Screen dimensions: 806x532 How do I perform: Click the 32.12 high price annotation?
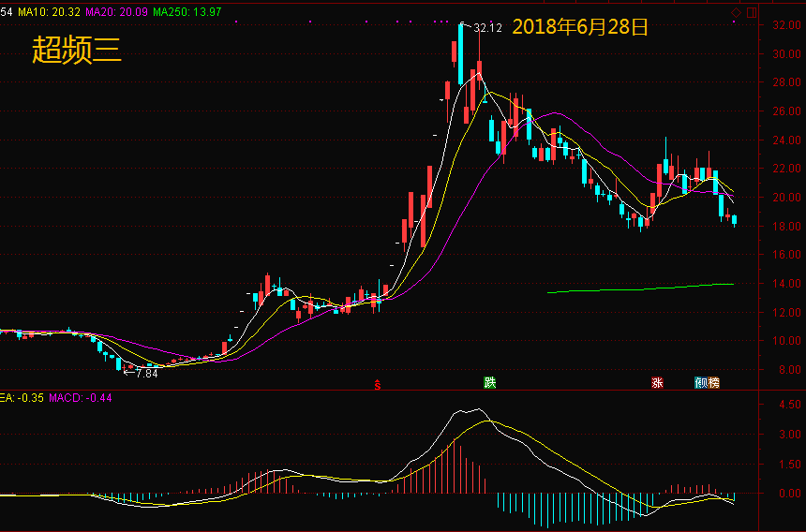point(487,28)
